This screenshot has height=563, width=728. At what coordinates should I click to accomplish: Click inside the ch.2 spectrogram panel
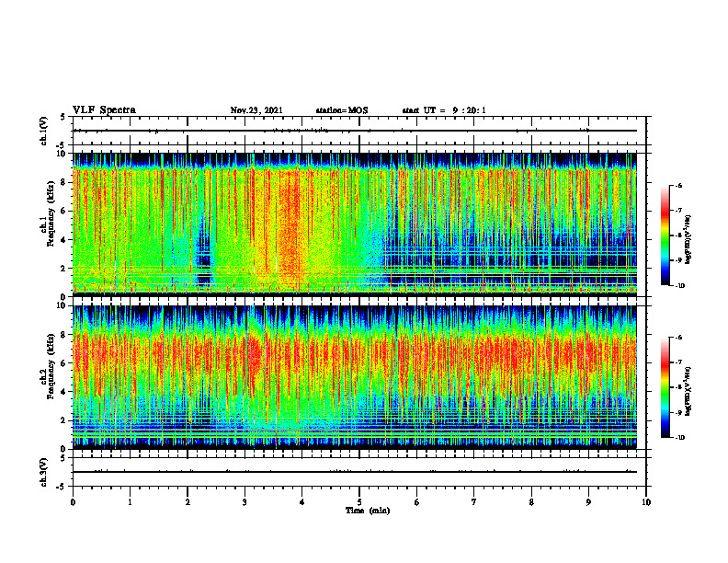point(355,377)
